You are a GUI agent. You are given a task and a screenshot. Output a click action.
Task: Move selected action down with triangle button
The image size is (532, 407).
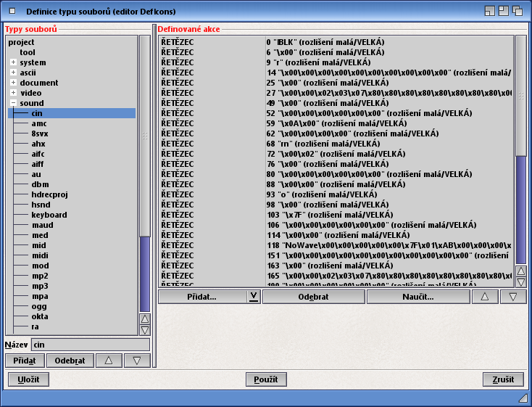(512, 297)
